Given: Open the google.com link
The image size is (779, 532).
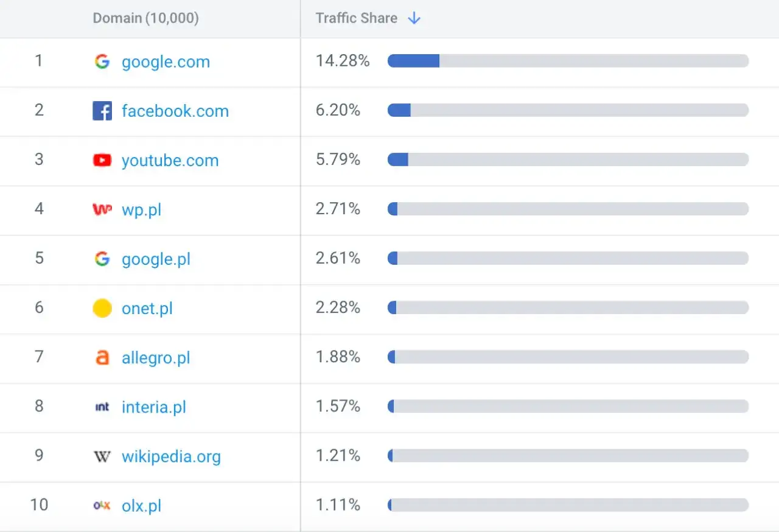Looking at the screenshot, I should pyautogui.click(x=166, y=61).
